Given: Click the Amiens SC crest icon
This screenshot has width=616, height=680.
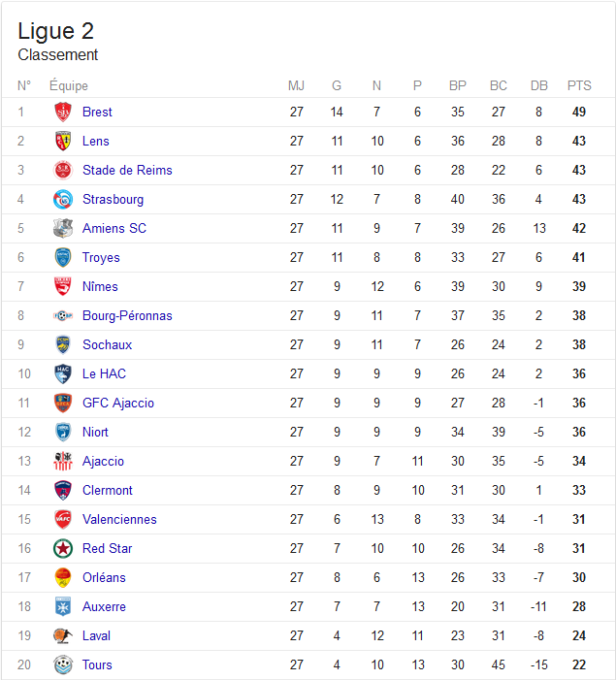Looking at the screenshot, I should 63,228.
